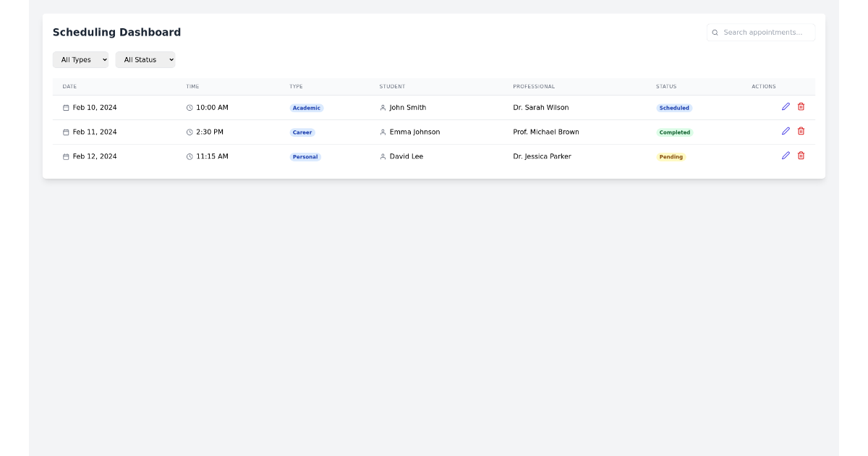Click the Scheduled status badge on John Smith's row
The width and height of the screenshot is (868, 456).
(x=674, y=107)
